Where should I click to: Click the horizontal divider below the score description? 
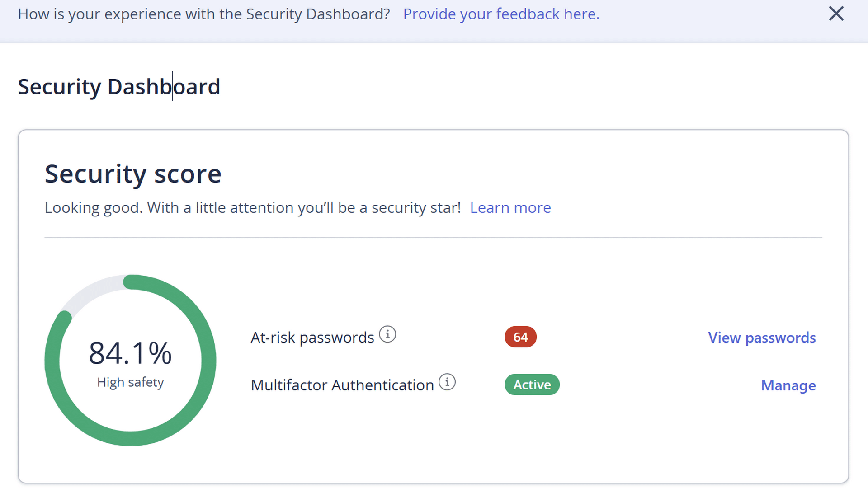[x=433, y=237]
